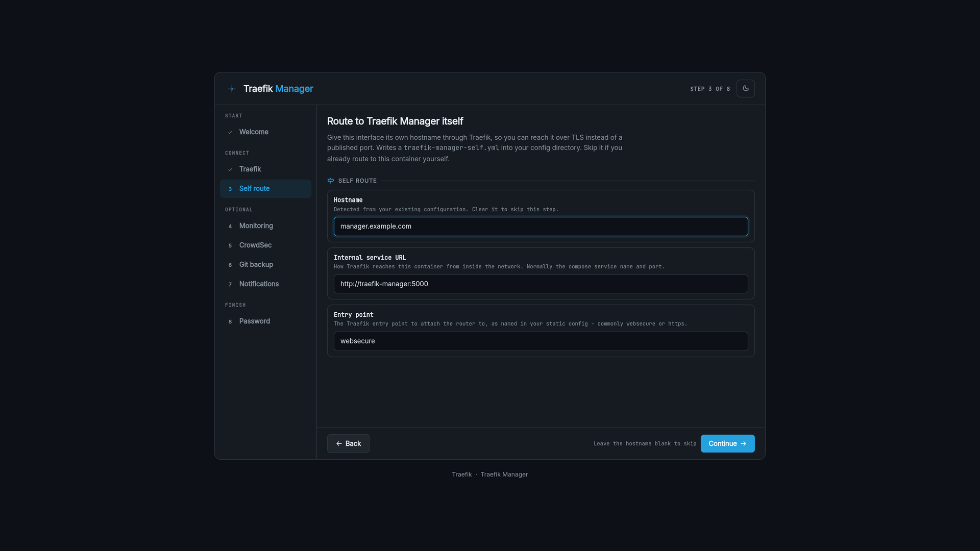Click the Welcome checkmark icon
Image resolution: width=980 pixels, height=551 pixels.
(230, 133)
